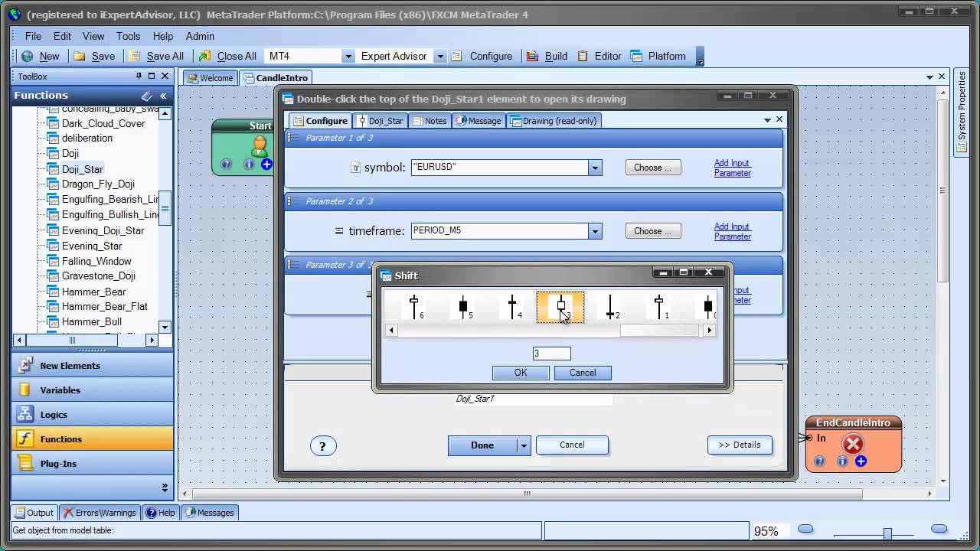Click Add Input Parameter for symbol
Screen dimensions: 980x551
click(732, 168)
